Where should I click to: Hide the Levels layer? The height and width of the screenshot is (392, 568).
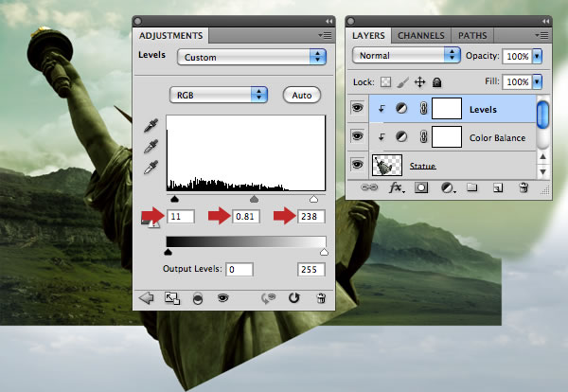[358, 108]
